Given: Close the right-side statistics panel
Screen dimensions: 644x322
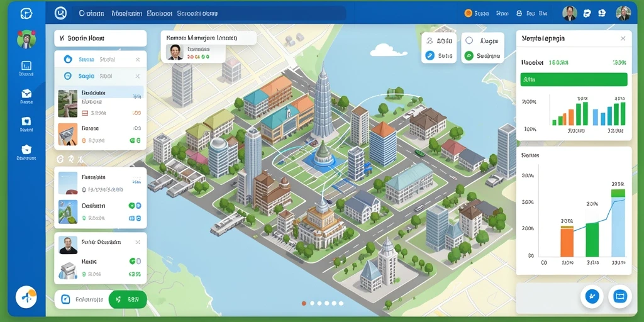Looking at the screenshot, I should click(x=623, y=38).
